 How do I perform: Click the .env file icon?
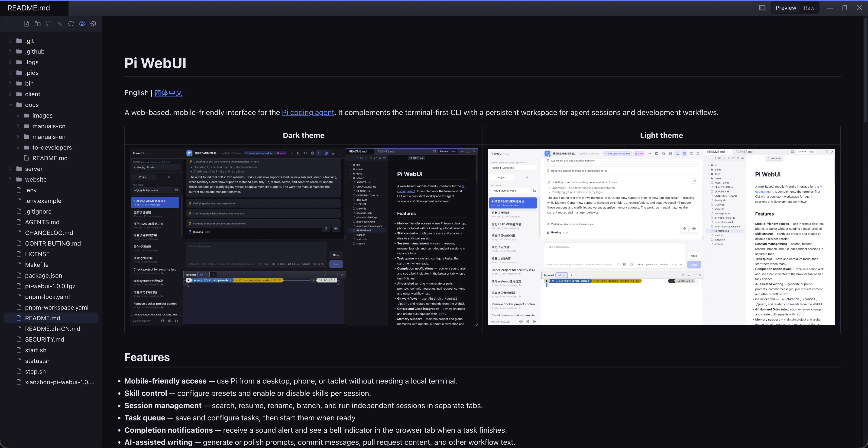tap(19, 190)
